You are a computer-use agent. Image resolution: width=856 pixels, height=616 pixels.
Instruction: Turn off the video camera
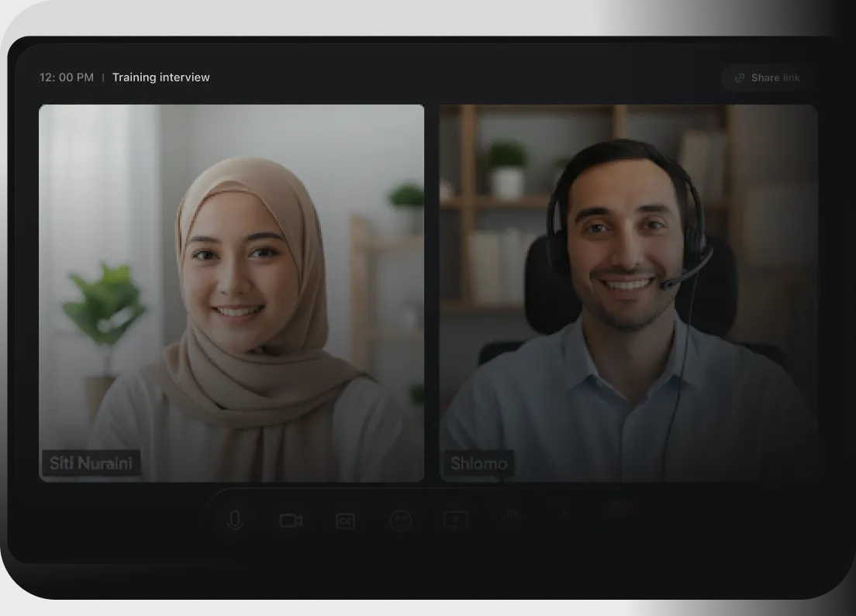291,521
